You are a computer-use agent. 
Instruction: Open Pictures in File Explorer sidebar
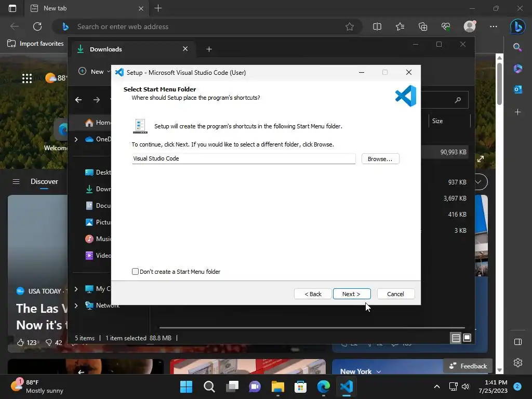(98, 222)
